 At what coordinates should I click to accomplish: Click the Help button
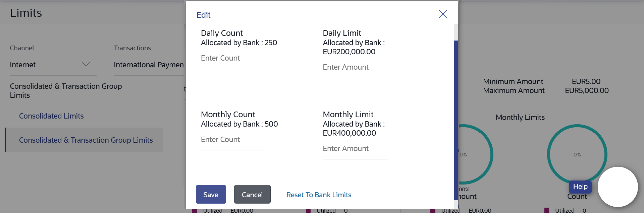coord(580,187)
